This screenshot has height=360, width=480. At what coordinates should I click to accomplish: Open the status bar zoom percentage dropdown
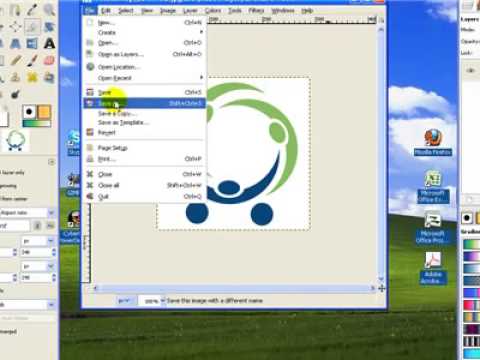152,301
